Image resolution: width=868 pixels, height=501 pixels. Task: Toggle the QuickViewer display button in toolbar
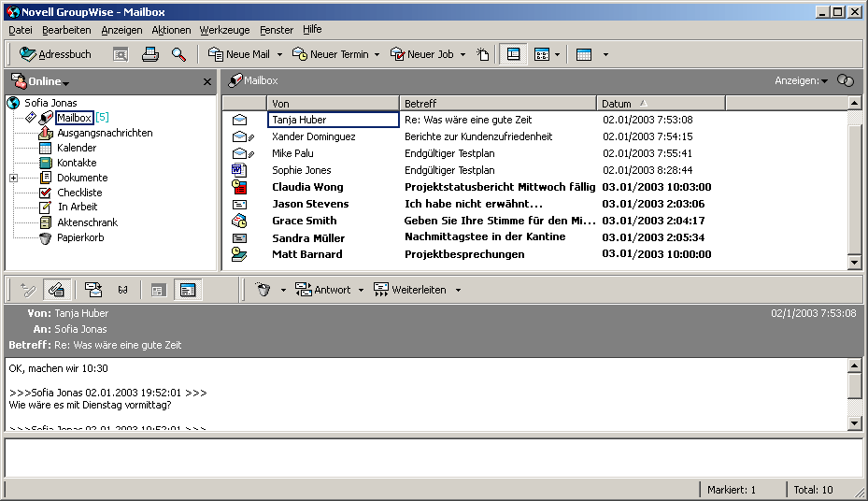click(513, 54)
